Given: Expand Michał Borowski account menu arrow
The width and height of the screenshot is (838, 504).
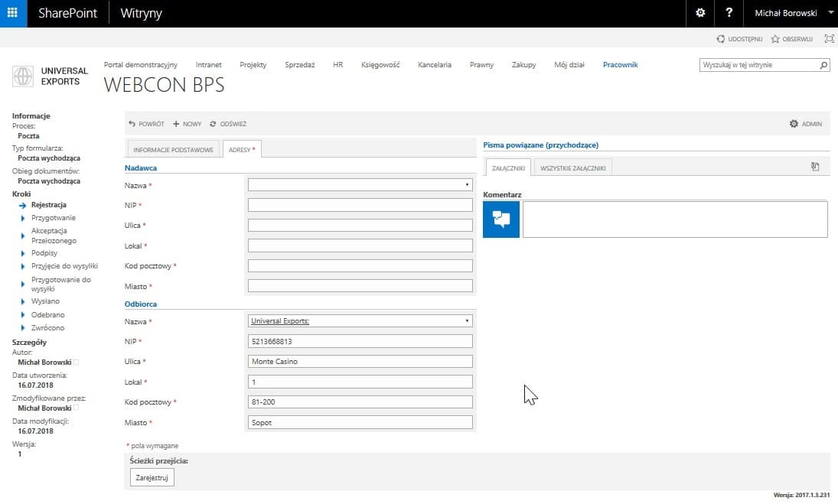Looking at the screenshot, I should coord(831,13).
